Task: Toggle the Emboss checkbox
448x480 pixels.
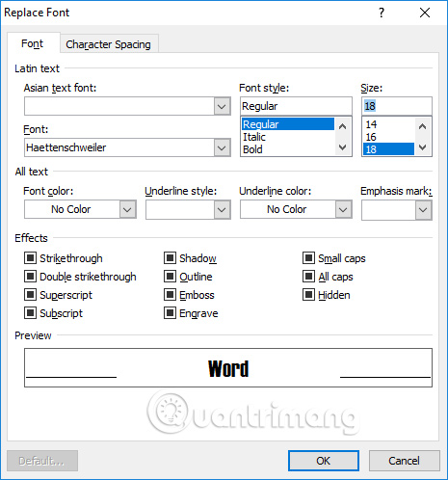Action: (170, 295)
